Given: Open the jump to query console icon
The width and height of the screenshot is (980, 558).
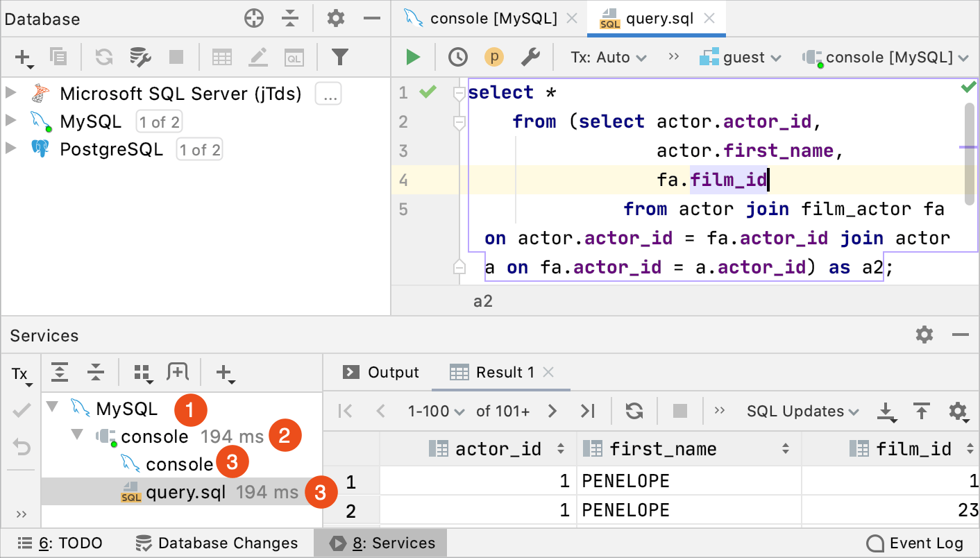Looking at the screenshot, I should click(x=295, y=57).
